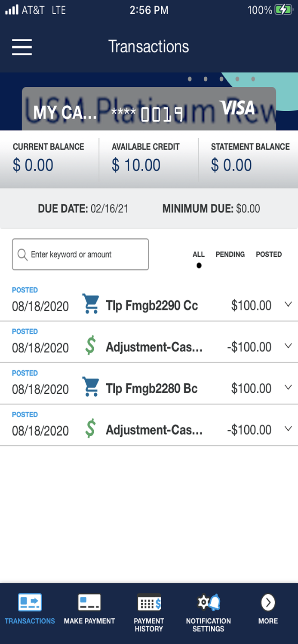This screenshot has width=298, height=644.
Task: Tap the AVAILABLE CREDIT amount
Action: coord(136,165)
